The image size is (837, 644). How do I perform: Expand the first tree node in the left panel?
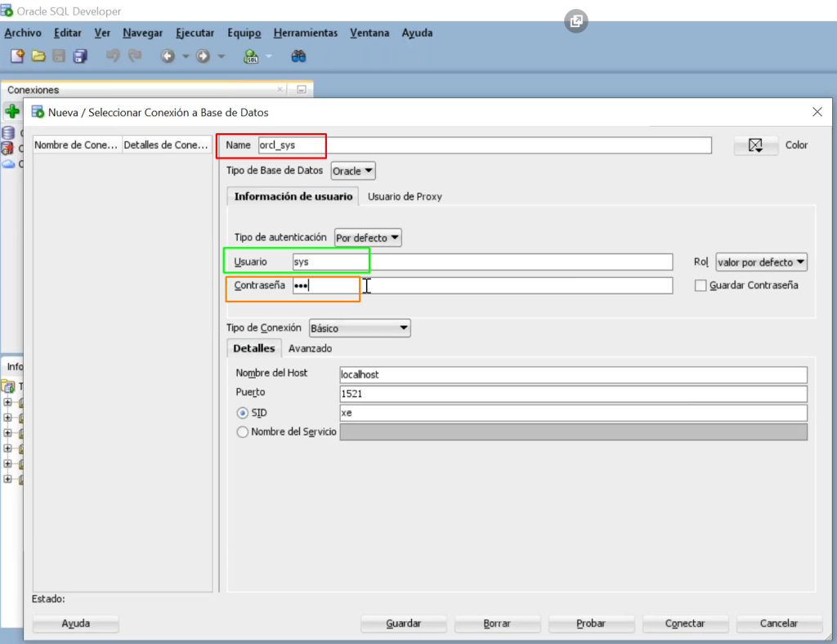(x=7, y=402)
